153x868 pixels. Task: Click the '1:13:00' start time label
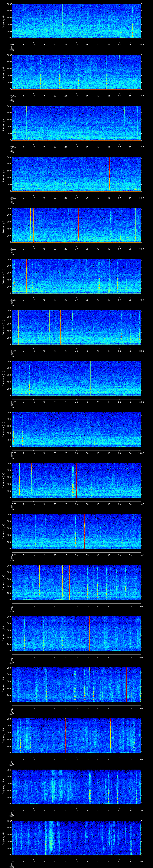[x=12, y=657]
